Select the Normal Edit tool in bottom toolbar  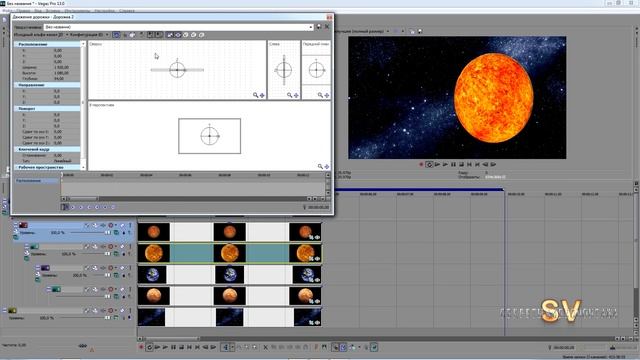click(225, 347)
